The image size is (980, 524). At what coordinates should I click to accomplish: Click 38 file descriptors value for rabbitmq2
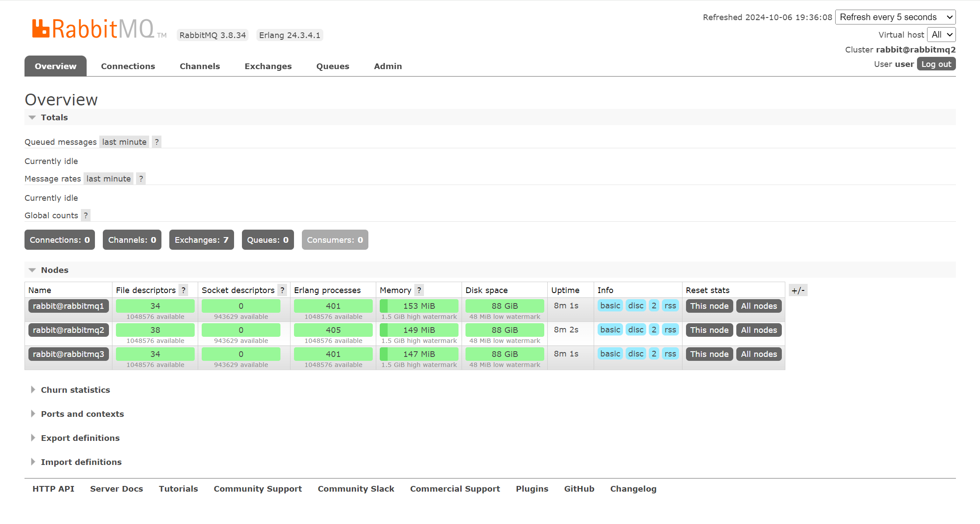[155, 330]
